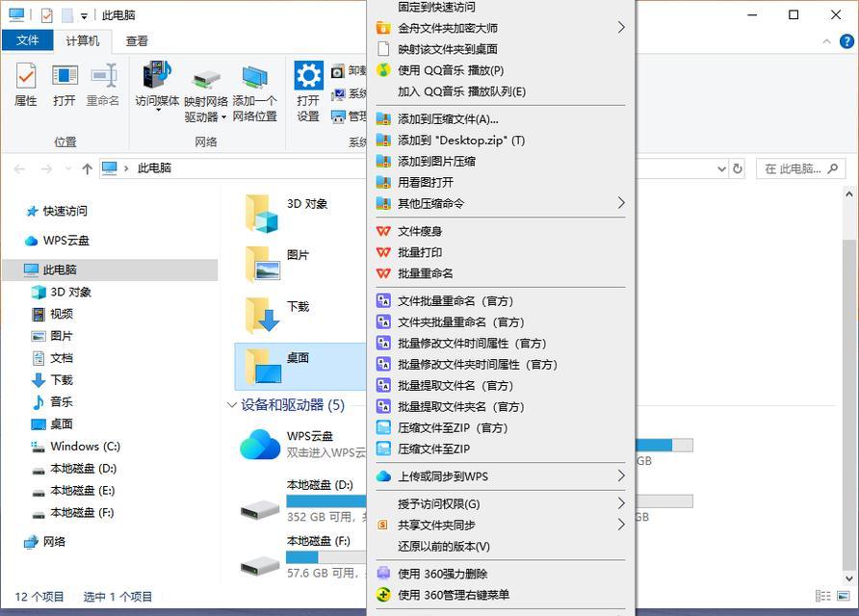
Task: Switch to the 查看 ribbon tab
Action: click(x=137, y=41)
